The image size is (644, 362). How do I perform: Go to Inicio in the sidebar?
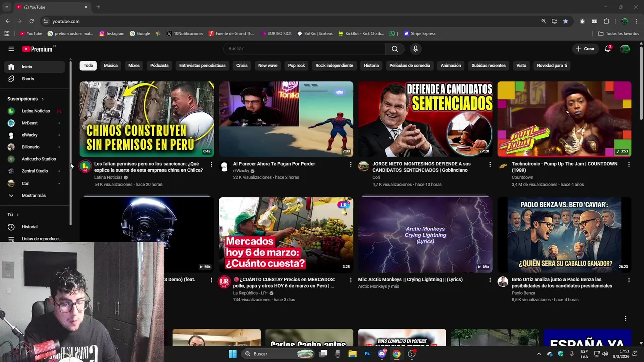coord(35,67)
